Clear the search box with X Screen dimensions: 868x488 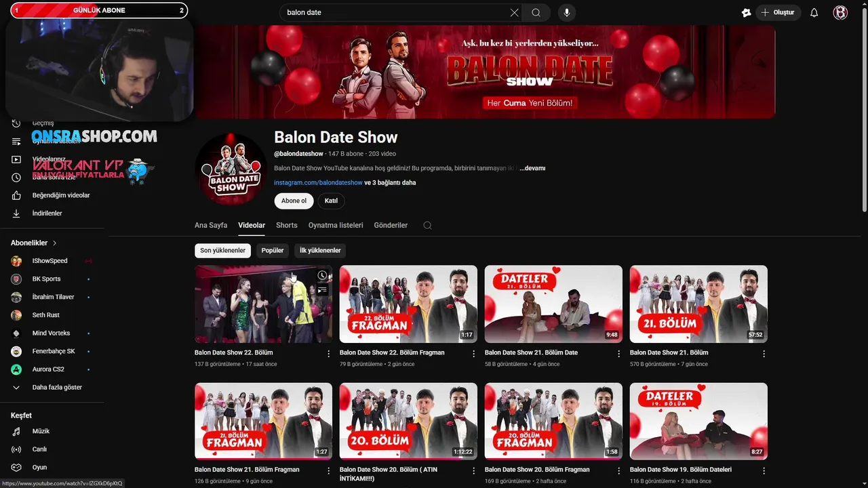coord(514,12)
